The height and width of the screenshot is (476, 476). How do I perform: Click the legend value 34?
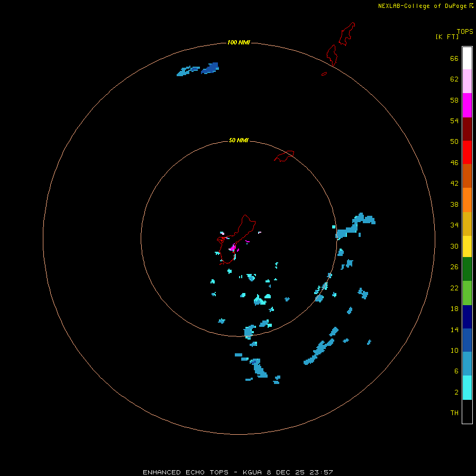(454, 225)
